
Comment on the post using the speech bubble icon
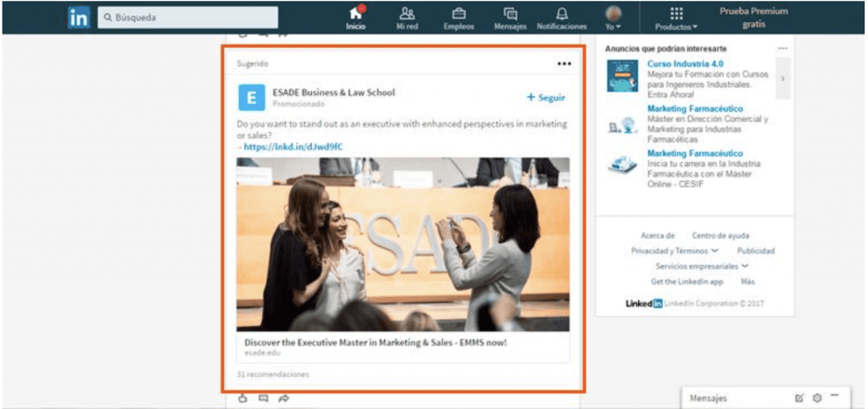coord(263,398)
